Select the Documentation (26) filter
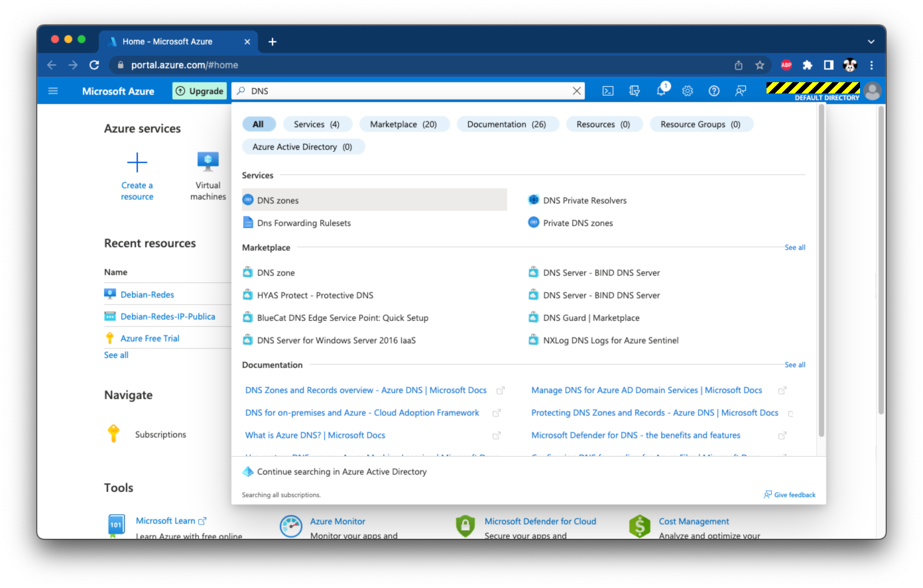The width and height of the screenshot is (923, 588). click(507, 124)
